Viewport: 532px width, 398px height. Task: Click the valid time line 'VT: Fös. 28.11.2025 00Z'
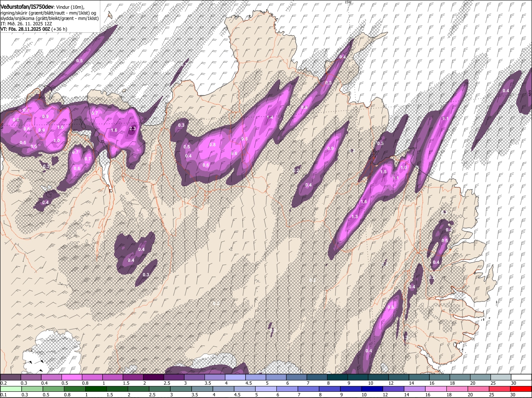pos(25,29)
